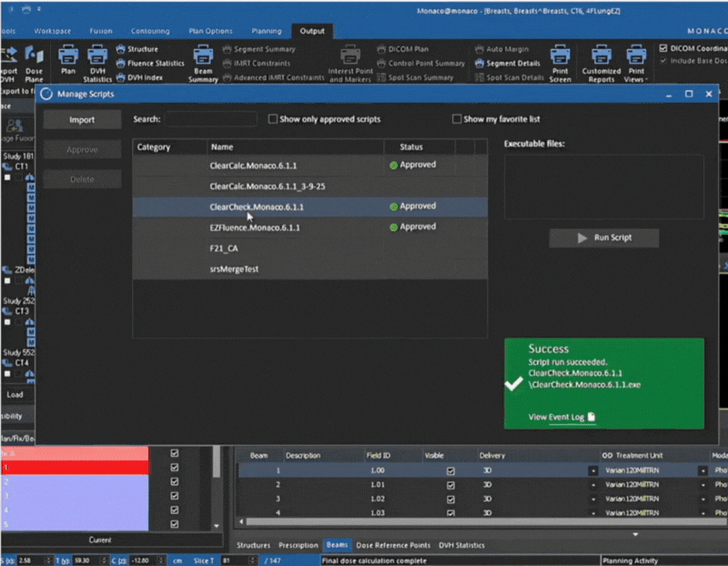
Task: Click Spot Scan Details option
Action: [x=510, y=77]
